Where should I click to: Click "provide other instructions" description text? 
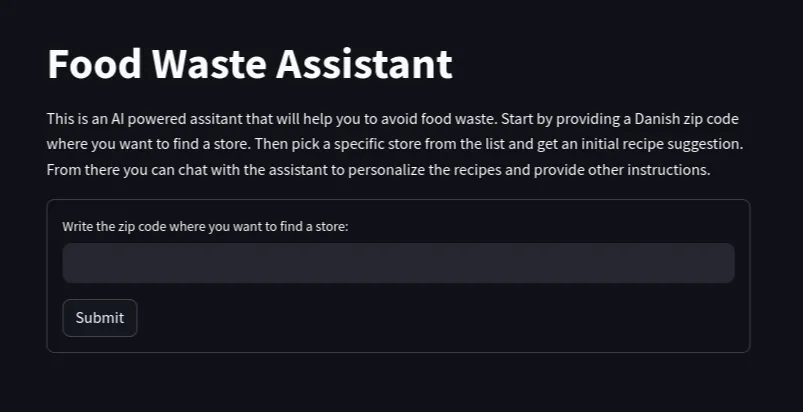coord(621,170)
